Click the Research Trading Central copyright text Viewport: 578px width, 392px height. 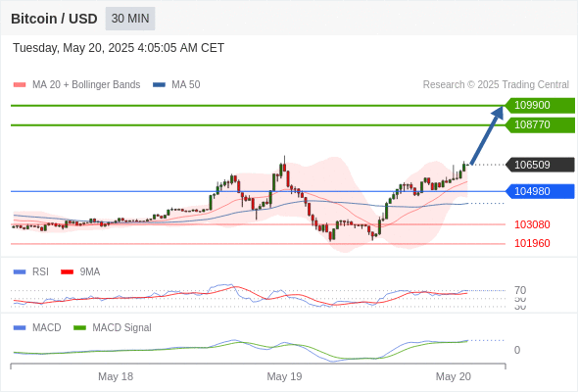[496, 85]
